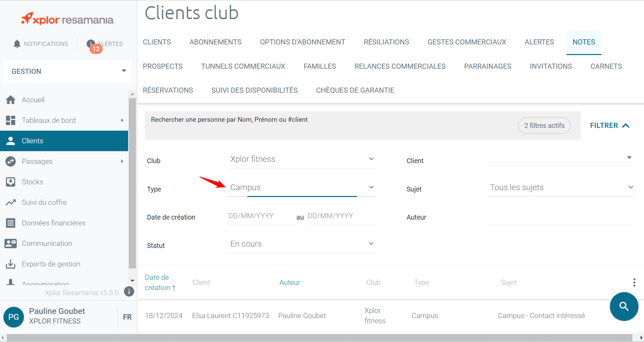
Task: Open alerts with the 12 badge
Action: click(x=92, y=44)
